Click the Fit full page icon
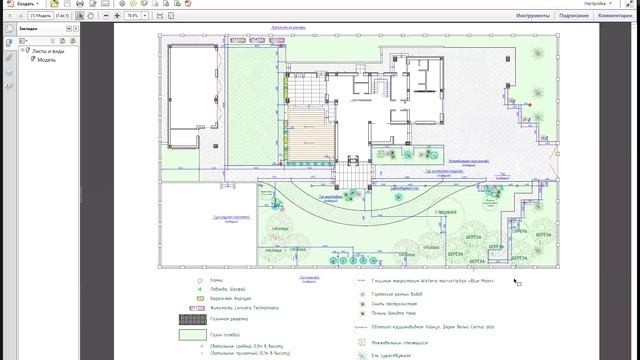 click(x=171, y=16)
